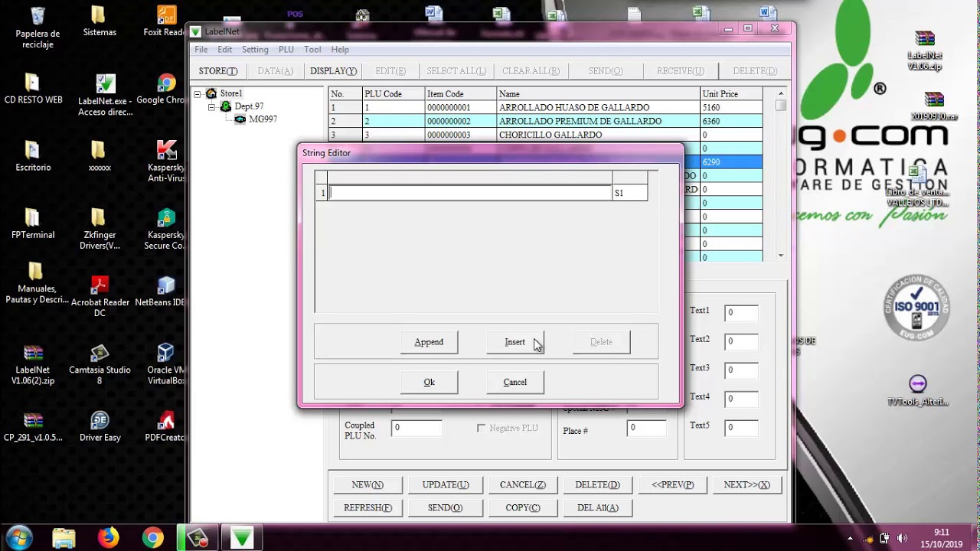Switch to LabelNet taskbar icon
This screenshot has height=551, width=980.
pos(242,538)
